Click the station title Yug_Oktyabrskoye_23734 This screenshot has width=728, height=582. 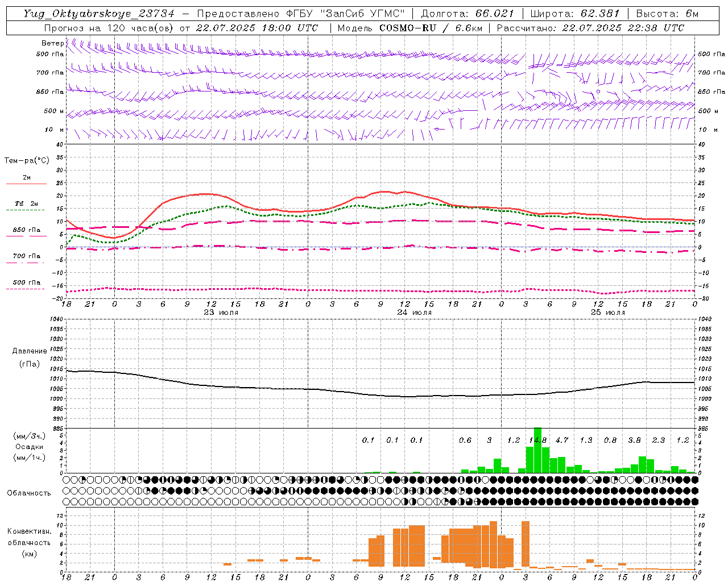tap(99, 14)
